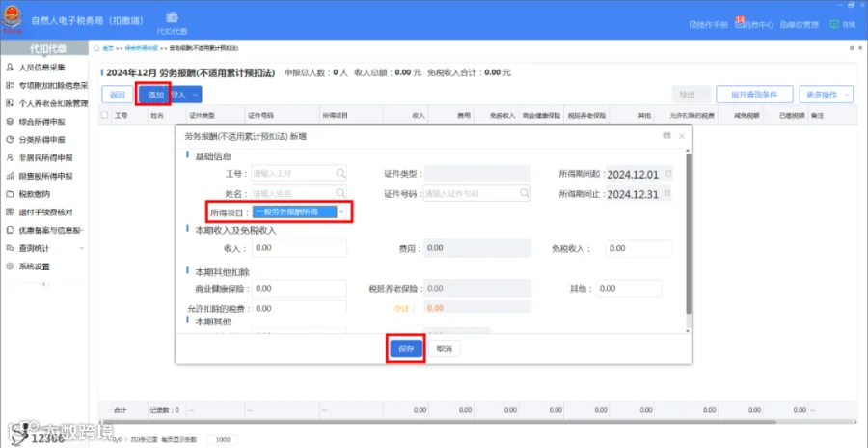Open calendar icon for 所得期间止

click(x=668, y=193)
